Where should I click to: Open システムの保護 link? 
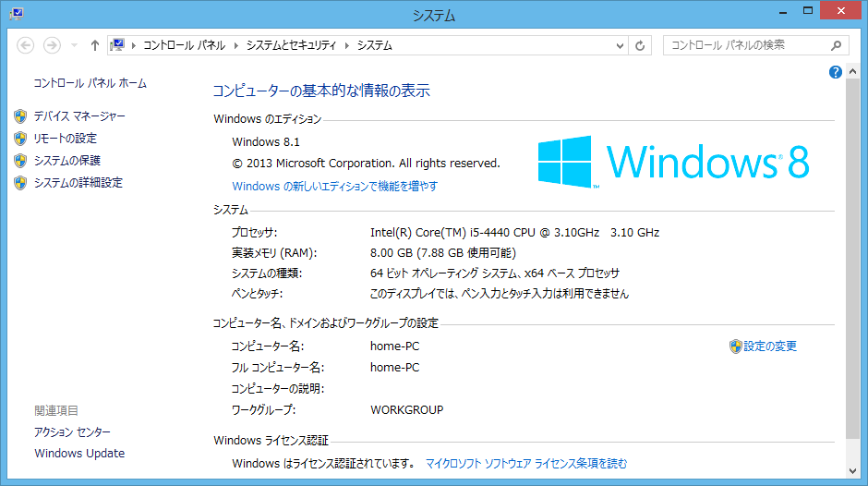pyautogui.click(x=67, y=161)
